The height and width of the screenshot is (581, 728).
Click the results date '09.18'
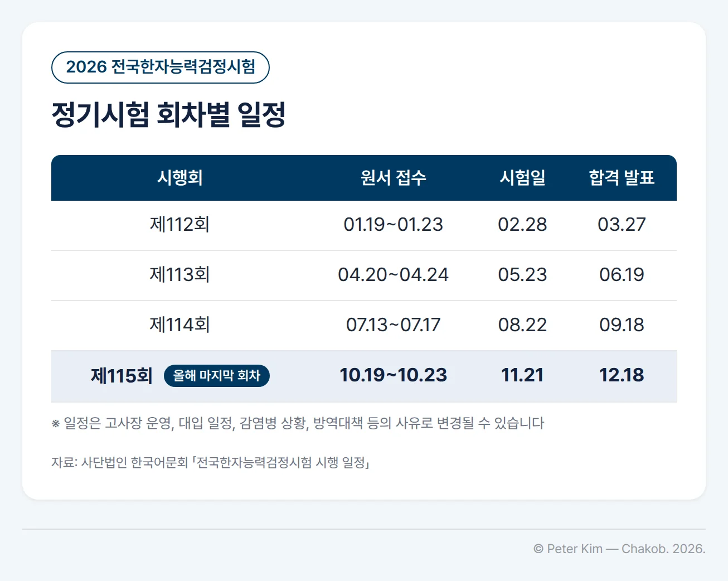(x=622, y=325)
